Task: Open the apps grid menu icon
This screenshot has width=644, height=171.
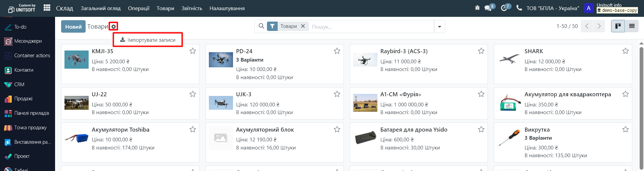Action: (47, 8)
